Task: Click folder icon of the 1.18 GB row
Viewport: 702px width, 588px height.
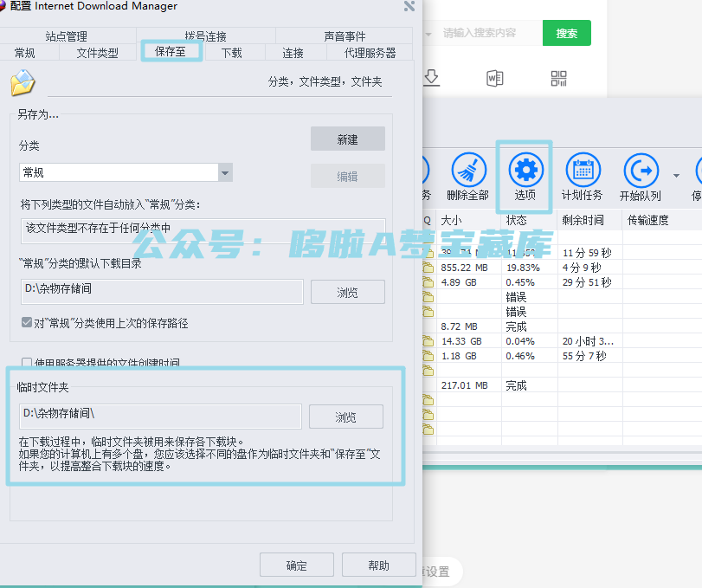Action: 428,357
